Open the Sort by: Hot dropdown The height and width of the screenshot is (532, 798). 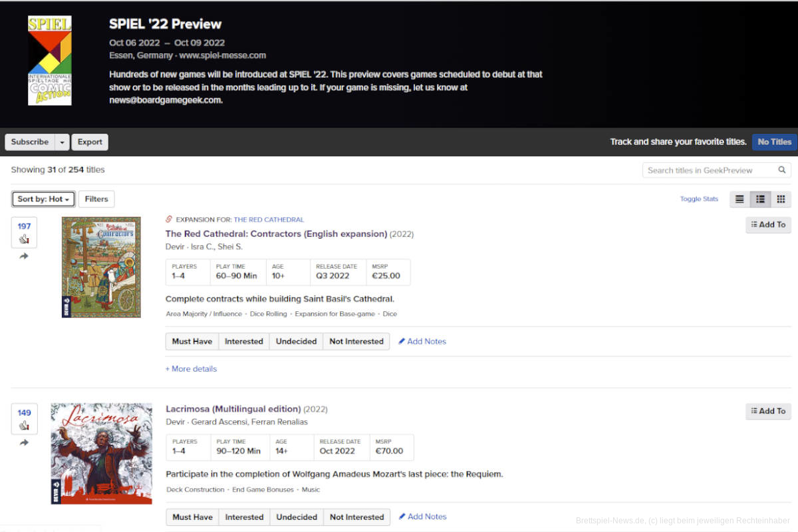43,199
